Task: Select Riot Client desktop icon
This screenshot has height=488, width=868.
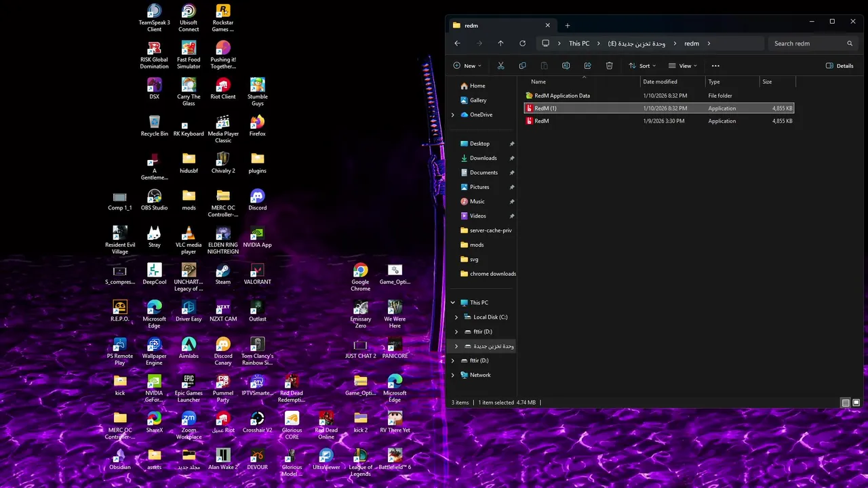Action: click(223, 88)
